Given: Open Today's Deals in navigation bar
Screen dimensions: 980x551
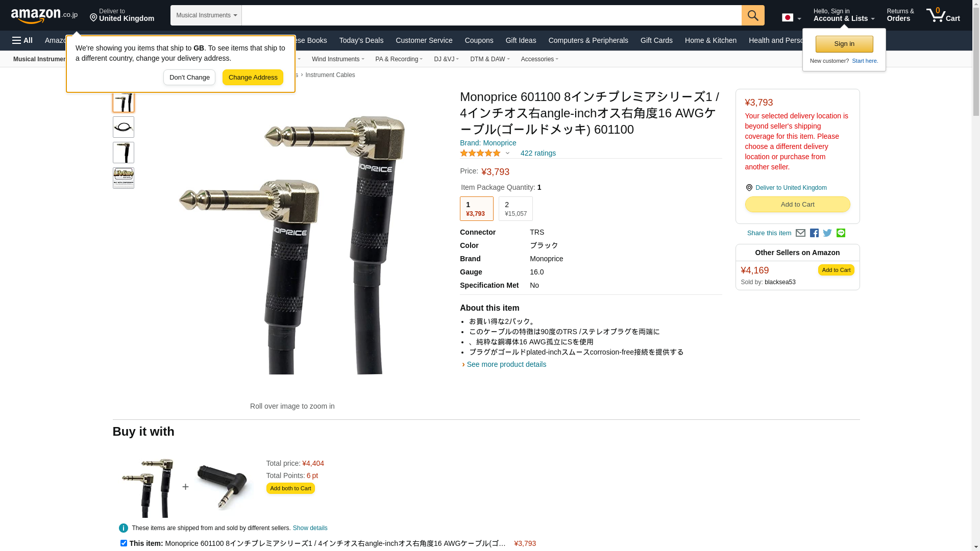Looking at the screenshot, I should coord(361,40).
